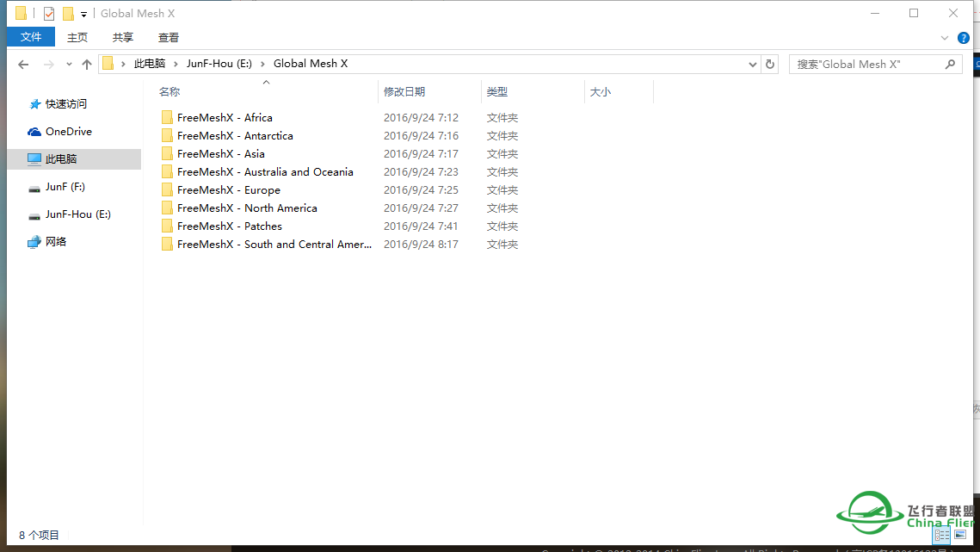Image resolution: width=980 pixels, height=552 pixels.
Task: Click the FreeMeshX - Africa folder name
Action: (225, 118)
